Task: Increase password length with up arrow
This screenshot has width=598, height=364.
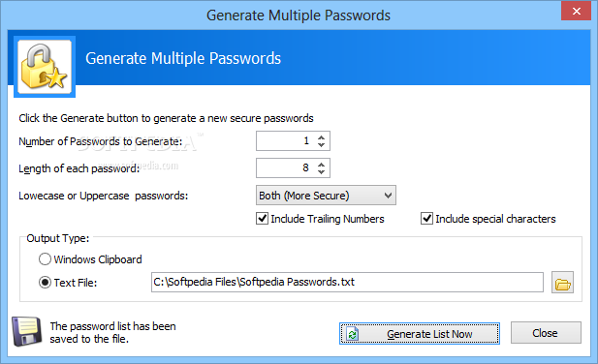Action: click(321, 165)
